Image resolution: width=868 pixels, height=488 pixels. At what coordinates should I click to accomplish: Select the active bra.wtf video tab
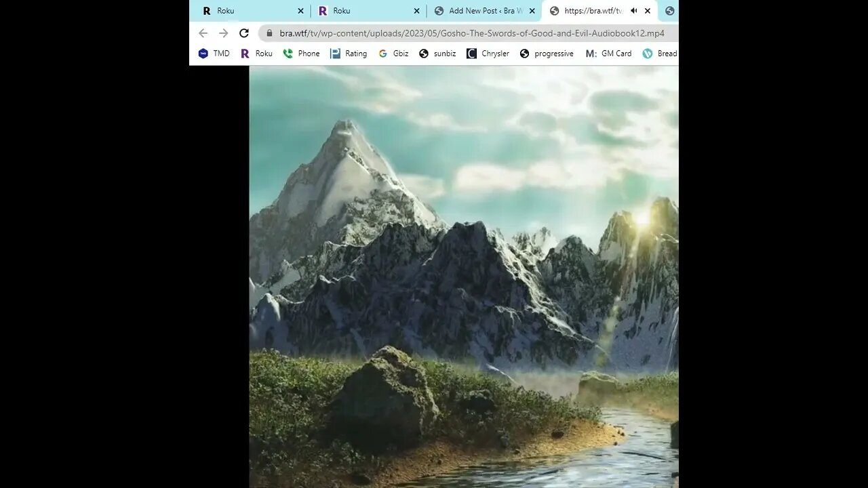(599, 11)
